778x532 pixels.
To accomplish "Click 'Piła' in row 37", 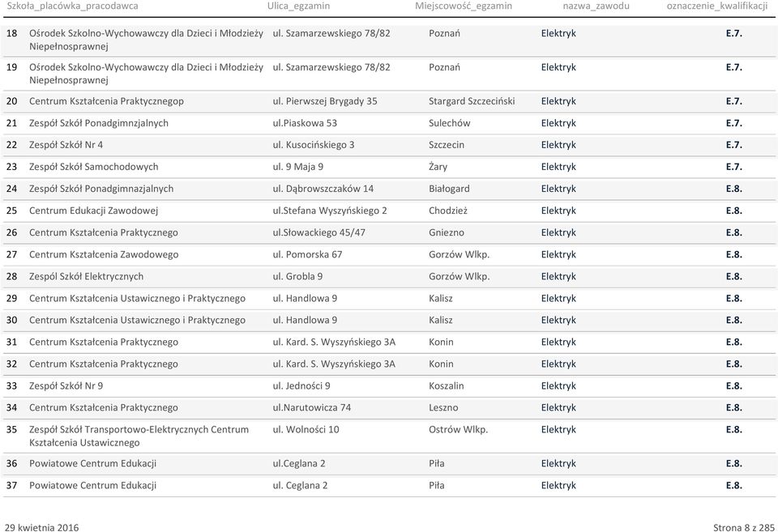I will 437,485.
